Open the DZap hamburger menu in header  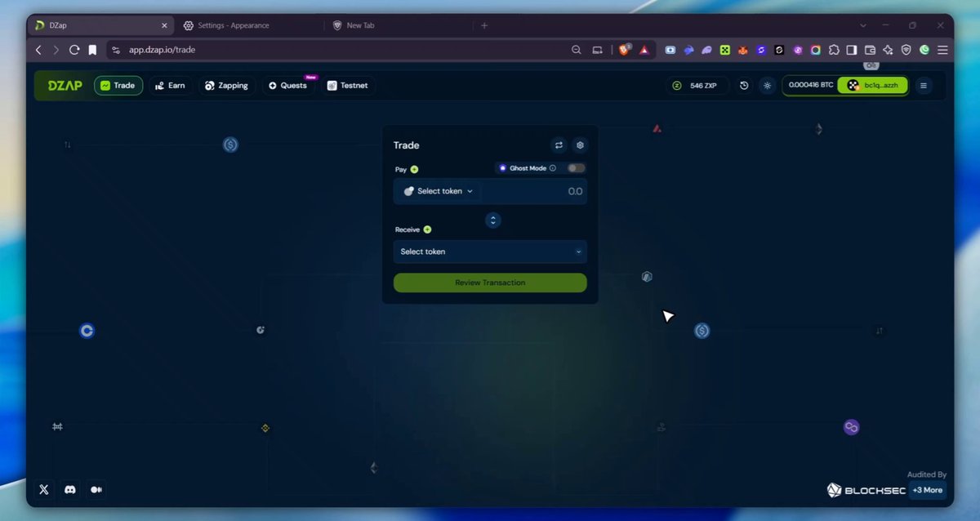(924, 86)
